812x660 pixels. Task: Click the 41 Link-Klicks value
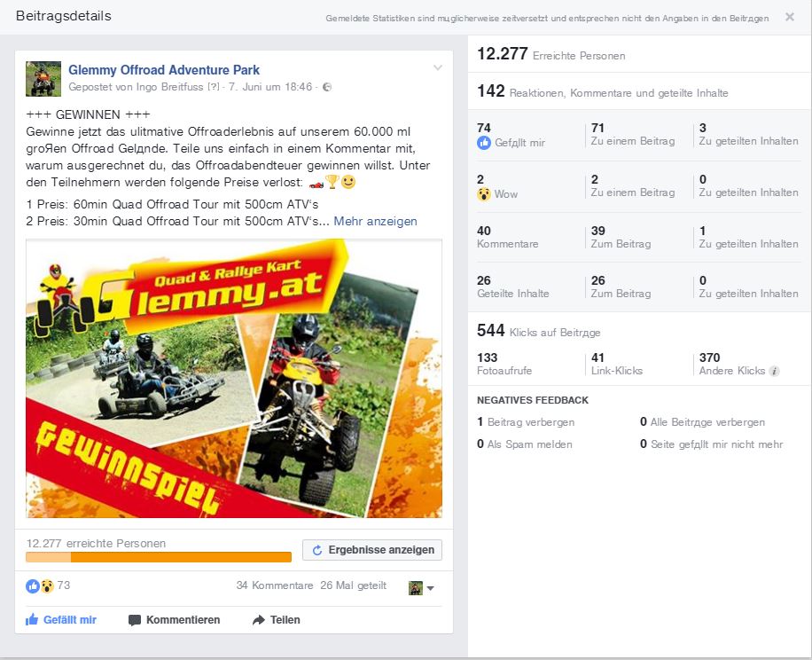pos(617,364)
